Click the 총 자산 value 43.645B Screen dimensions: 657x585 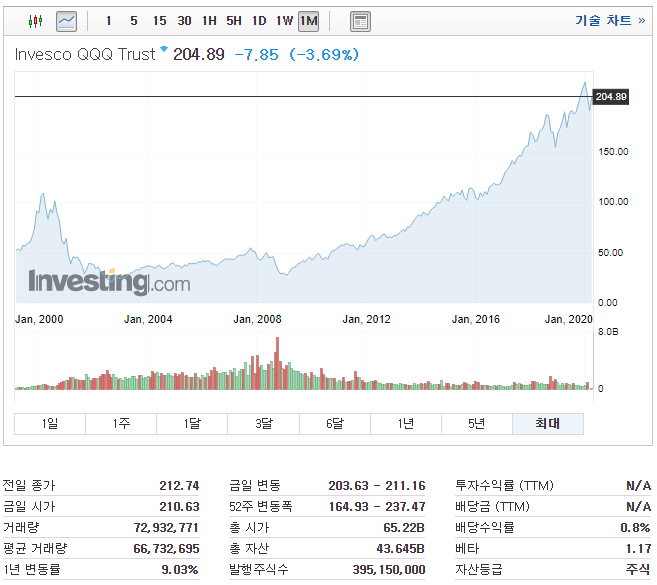point(401,549)
